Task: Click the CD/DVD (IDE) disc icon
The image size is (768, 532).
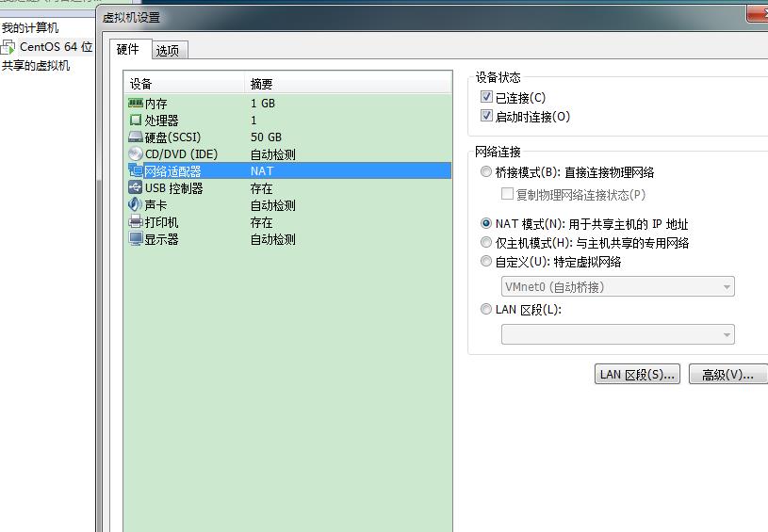Action: pos(135,153)
